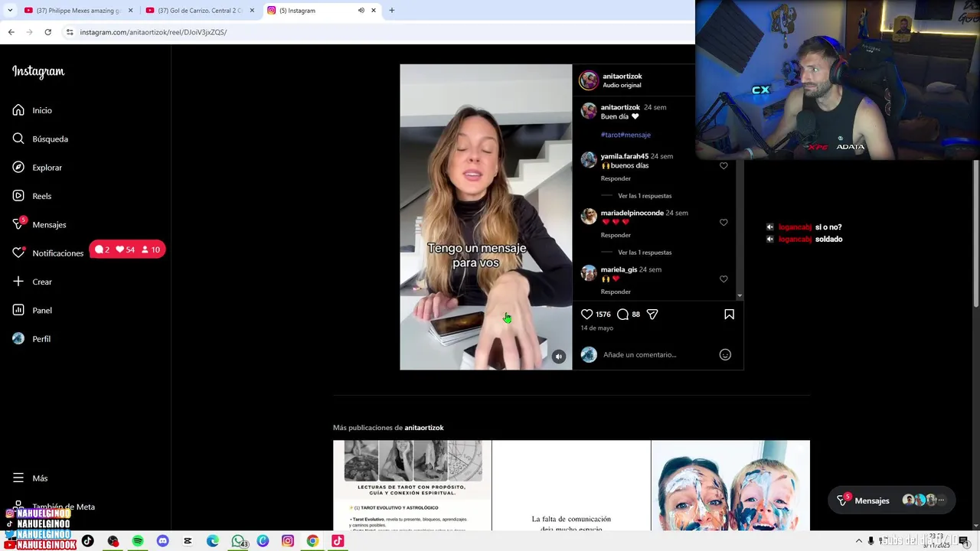Open the anitaortizok link under Más publicaciones
The image size is (980, 551).
pyautogui.click(x=424, y=428)
